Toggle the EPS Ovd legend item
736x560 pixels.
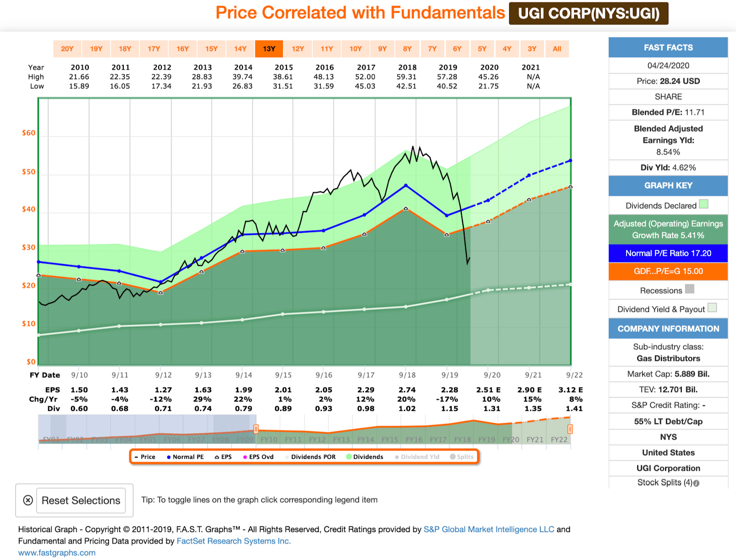point(258,457)
